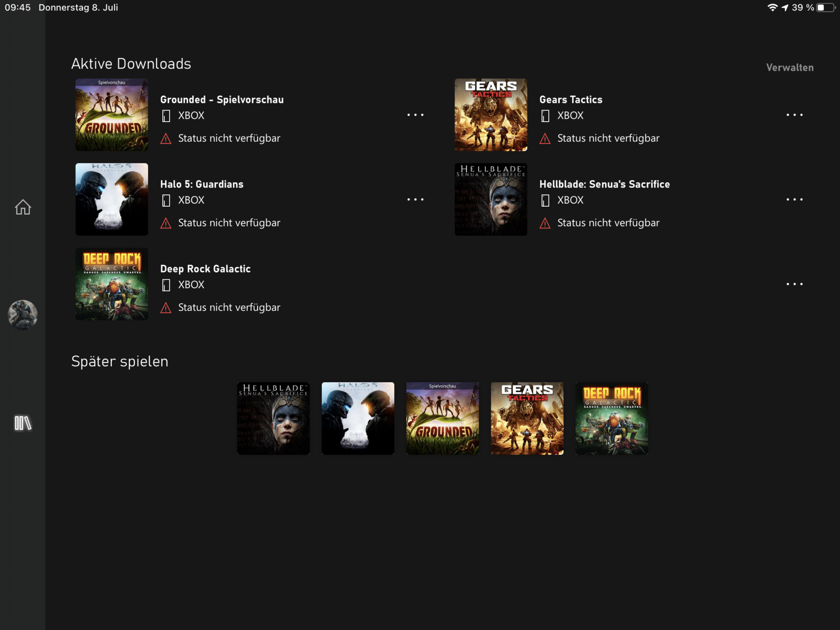Open the Library icon in sidebar
Screen dimensions: 840x630
pyautogui.click(x=23, y=423)
